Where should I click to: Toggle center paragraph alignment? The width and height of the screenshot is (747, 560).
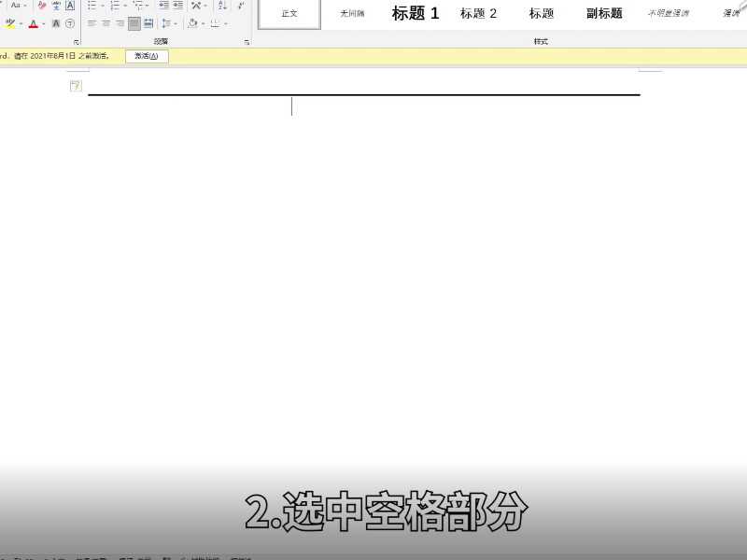point(105,23)
